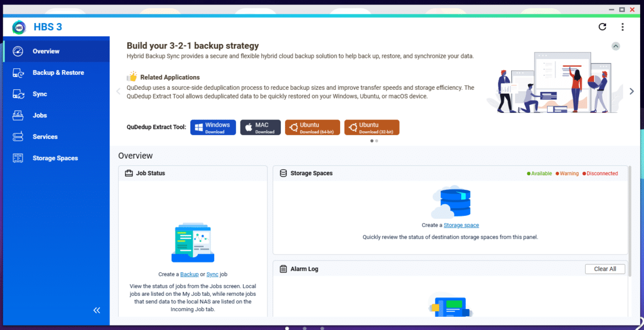Click the 'Alarm Log' panel title

[304, 269]
